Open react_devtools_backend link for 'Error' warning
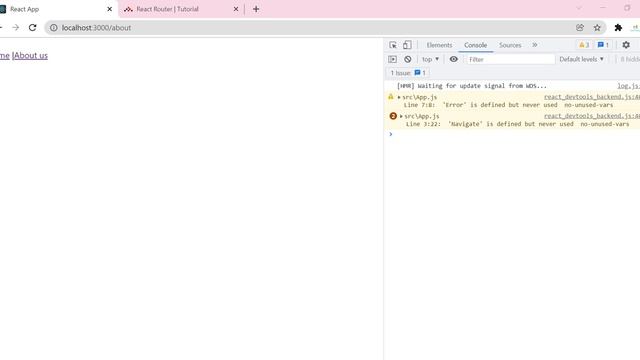The image size is (640, 360). point(592,97)
